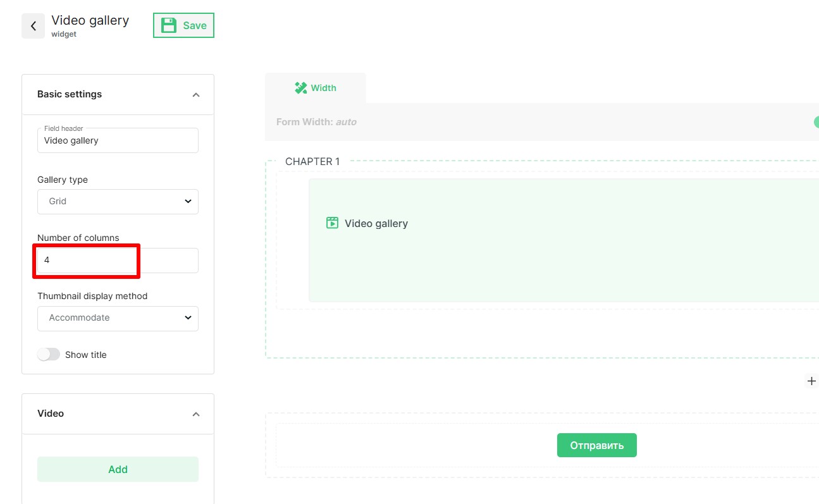
Task: Toggle the Show title switch
Action: [49, 355]
